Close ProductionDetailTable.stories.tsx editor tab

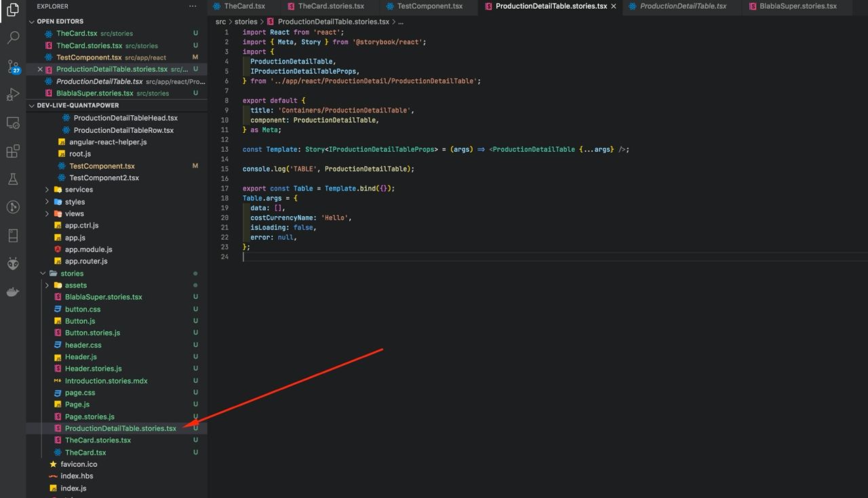point(614,6)
